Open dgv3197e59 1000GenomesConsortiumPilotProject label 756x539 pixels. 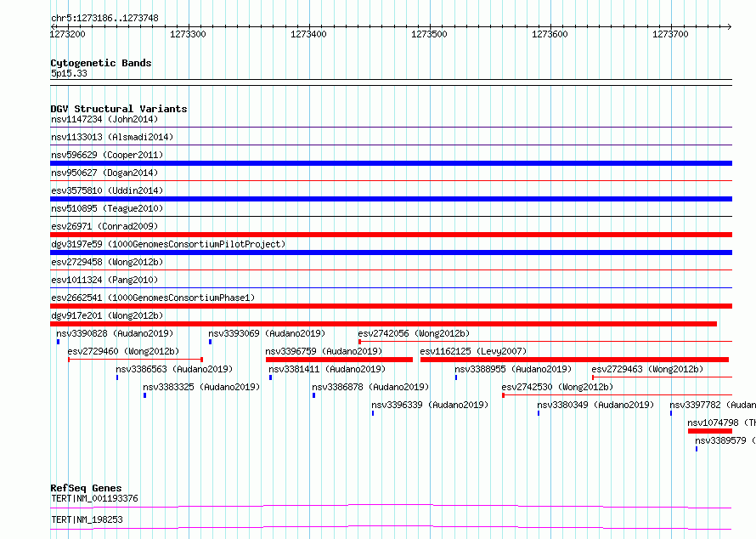[168, 244]
